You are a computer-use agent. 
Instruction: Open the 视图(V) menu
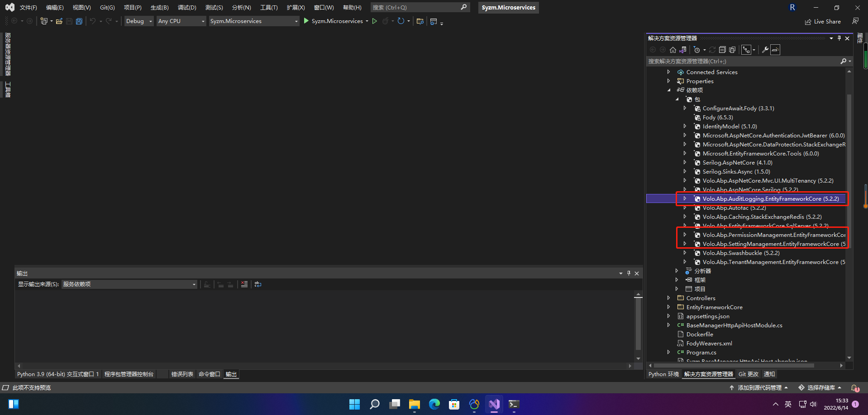pyautogui.click(x=81, y=8)
